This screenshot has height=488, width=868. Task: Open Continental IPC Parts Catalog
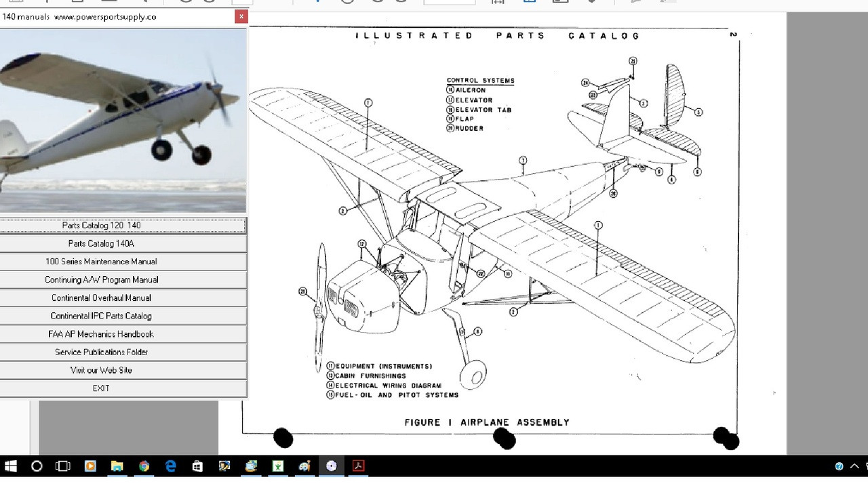pos(123,316)
